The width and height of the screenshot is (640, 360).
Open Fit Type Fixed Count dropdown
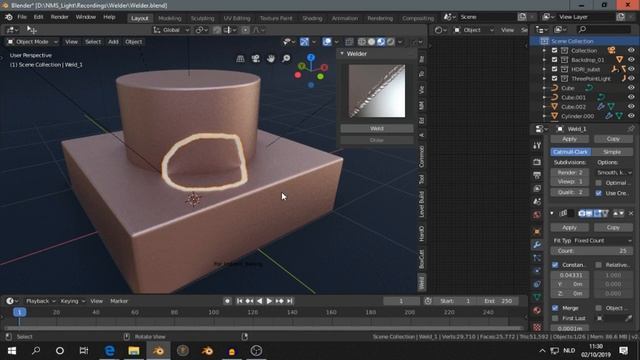click(592, 240)
